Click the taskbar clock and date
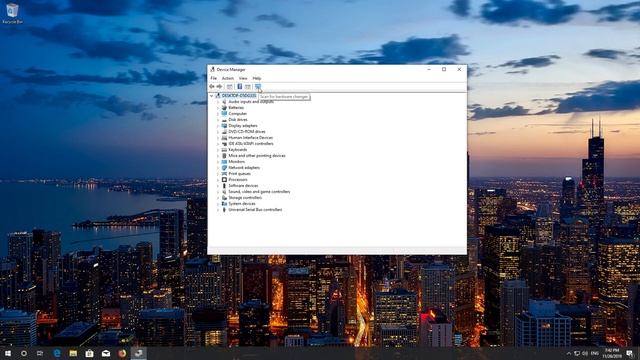640x360 pixels. point(612,353)
